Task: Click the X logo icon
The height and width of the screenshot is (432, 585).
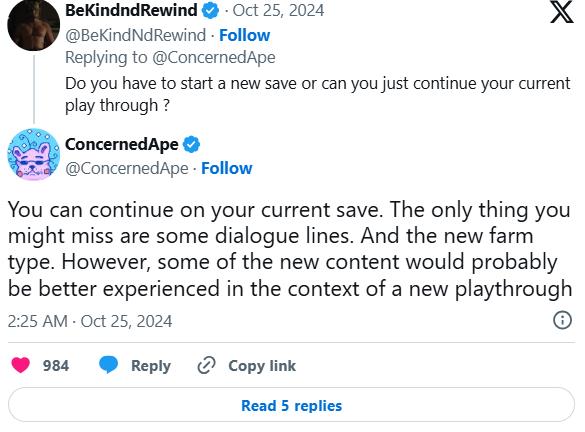Action: pyautogui.click(x=561, y=12)
